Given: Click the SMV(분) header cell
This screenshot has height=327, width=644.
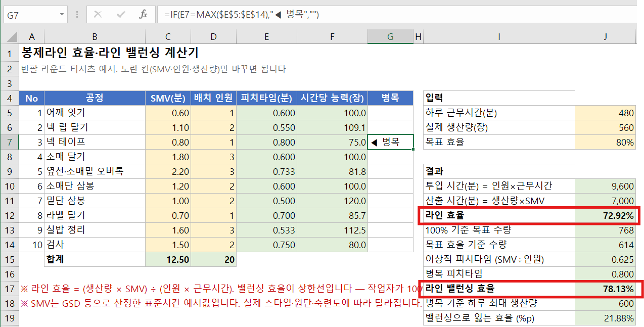Looking at the screenshot, I should pos(168,98).
